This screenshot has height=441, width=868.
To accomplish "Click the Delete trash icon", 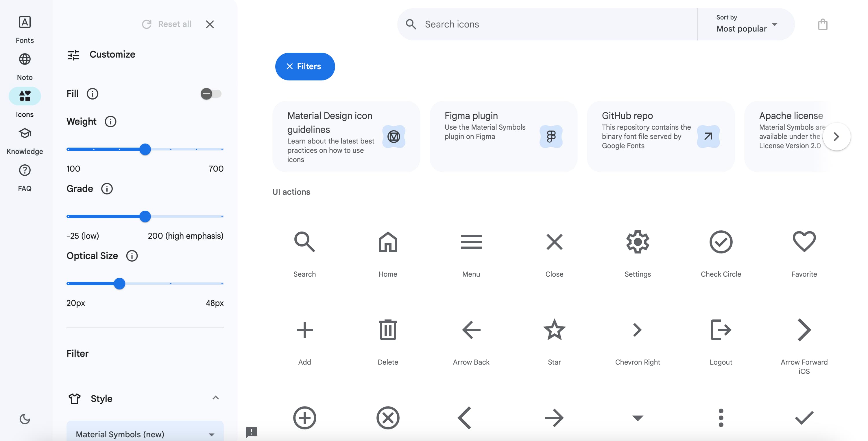I will 387,330.
